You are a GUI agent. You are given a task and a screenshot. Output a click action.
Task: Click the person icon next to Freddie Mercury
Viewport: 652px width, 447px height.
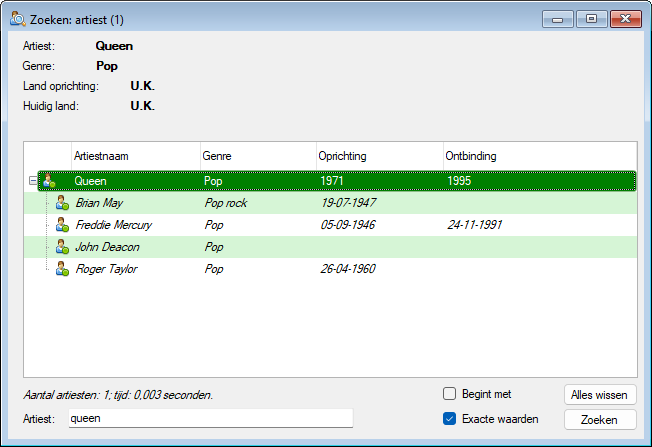62,225
